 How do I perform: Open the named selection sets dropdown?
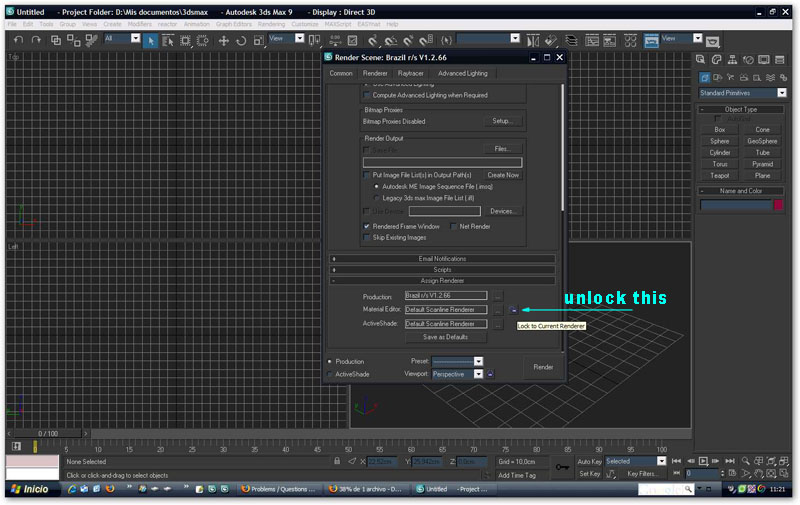pos(515,38)
